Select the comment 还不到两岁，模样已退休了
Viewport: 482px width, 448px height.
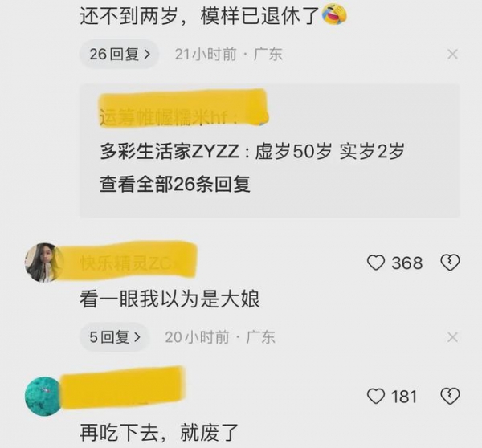[x=199, y=16]
